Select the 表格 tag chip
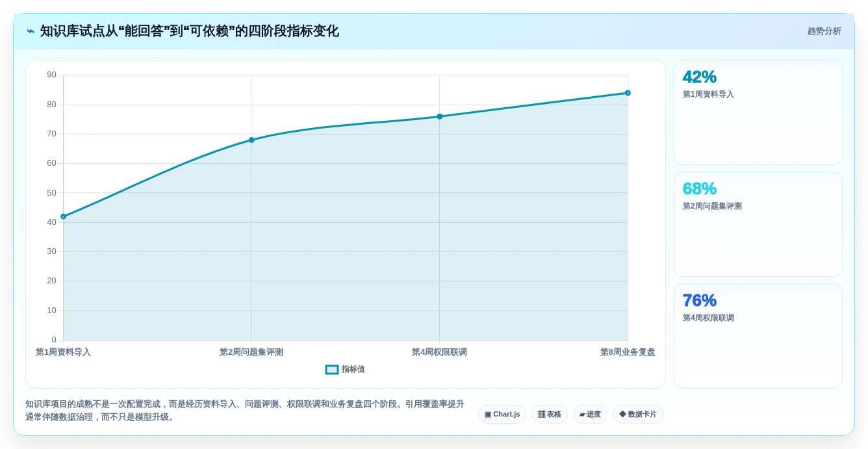 pos(550,415)
